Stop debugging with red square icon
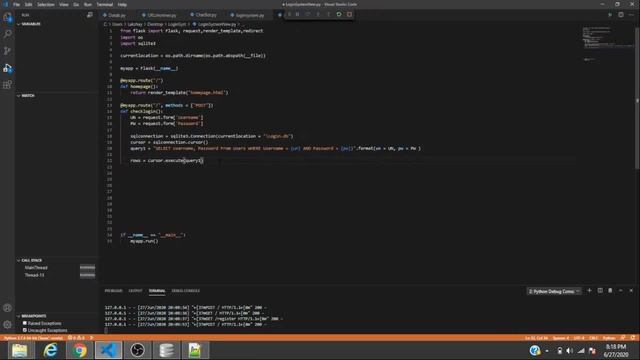This screenshot has width=640, height=360. pyautogui.click(x=349, y=14)
